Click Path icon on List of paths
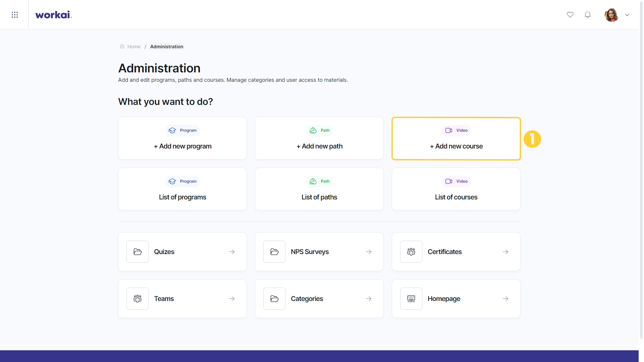 click(x=313, y=181)
